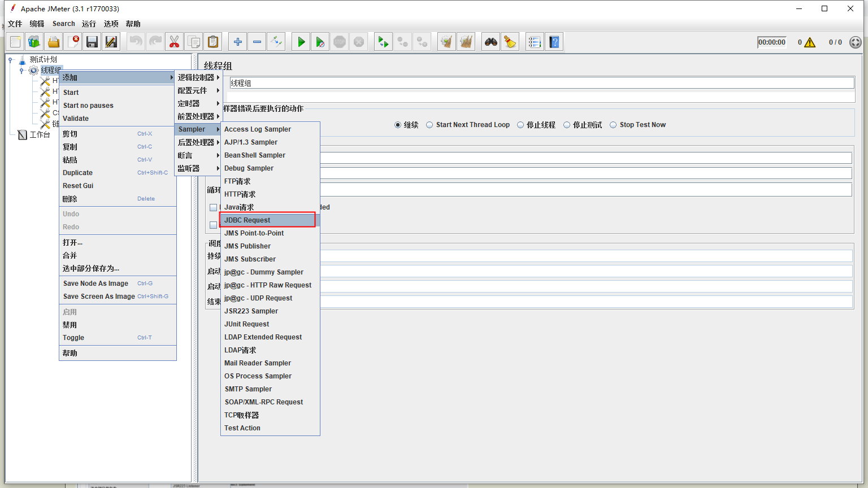Expand the 监听器 submenu
The width and height of the screenshot is (868, 488).
coord(198,168)
